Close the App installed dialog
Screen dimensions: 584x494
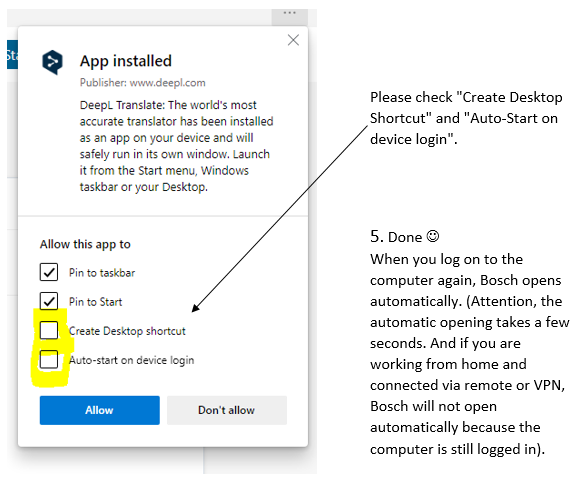coord(293,40)
